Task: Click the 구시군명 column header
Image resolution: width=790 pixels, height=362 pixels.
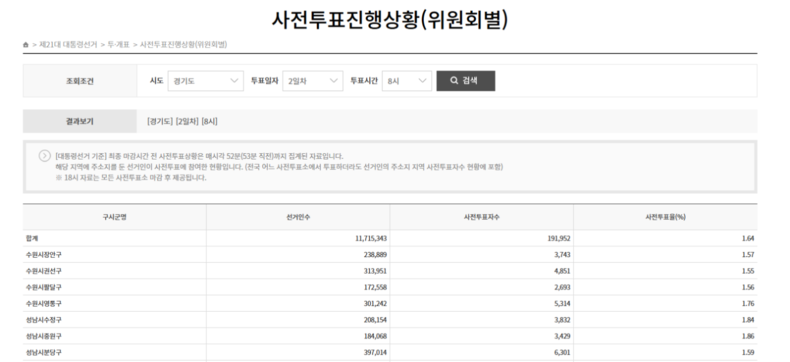Action: click(114, 217)
